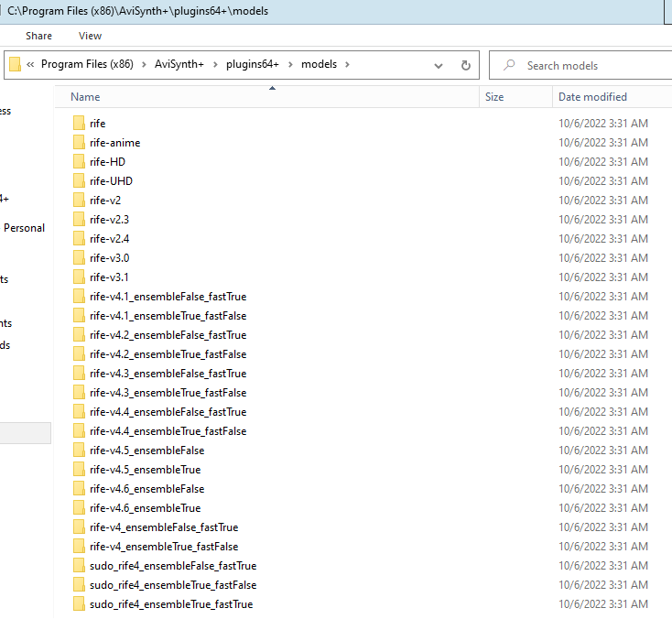The width and height of the screenshot is (672, 619).
Task: Expand chevron after Program Files (x86) breadcrumb
Action: point(144,65)
